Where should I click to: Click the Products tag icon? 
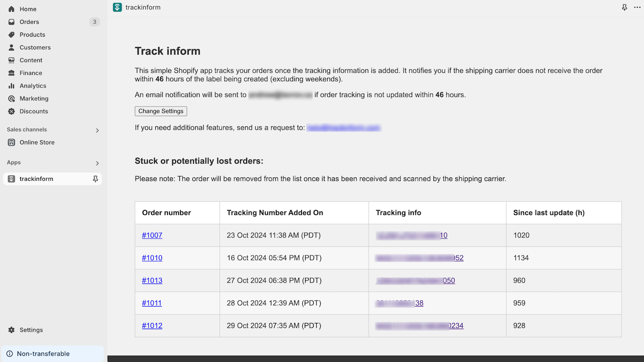pos(12,35)
